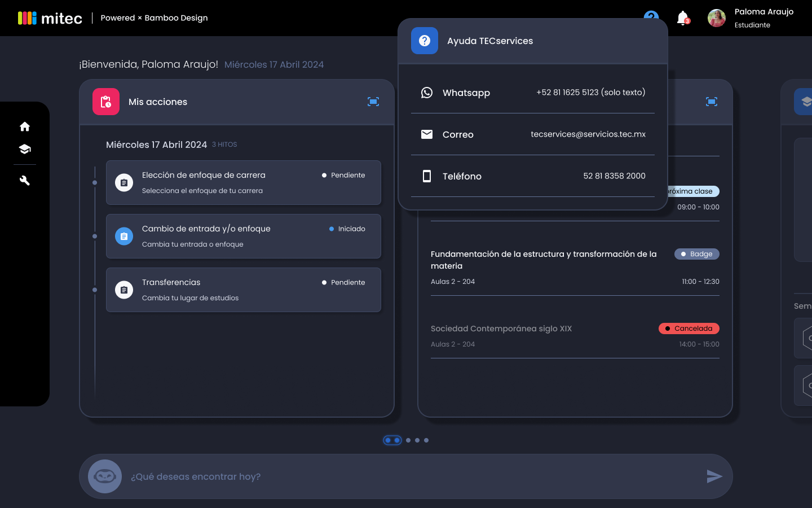Screen dimensions: 812x508
Task: Open the graduation cap sidebar icon
Action: coord(25,149)
